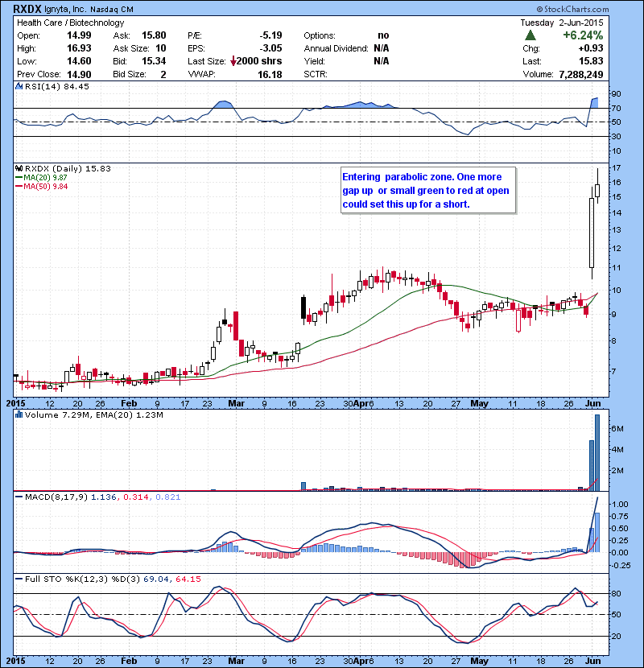644x668 pixels.
Task: Click the Health Care / Biotechnology sector label
Action: pyautogui.click(x=70, y=23)
